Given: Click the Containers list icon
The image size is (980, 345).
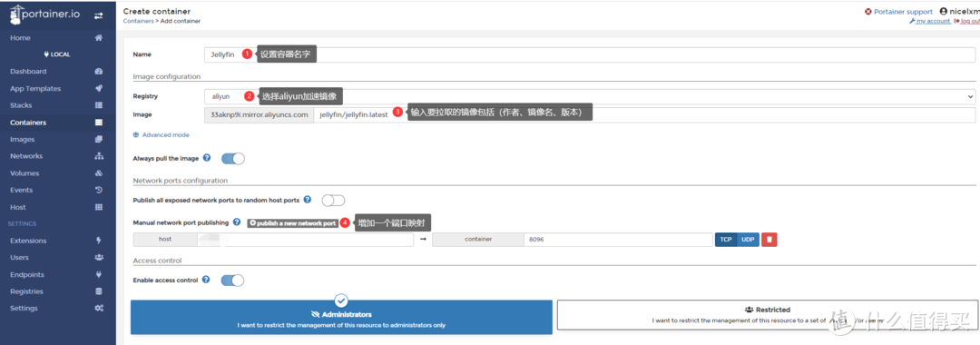Looking at the screenshot, I should click(x=99, y=123).
